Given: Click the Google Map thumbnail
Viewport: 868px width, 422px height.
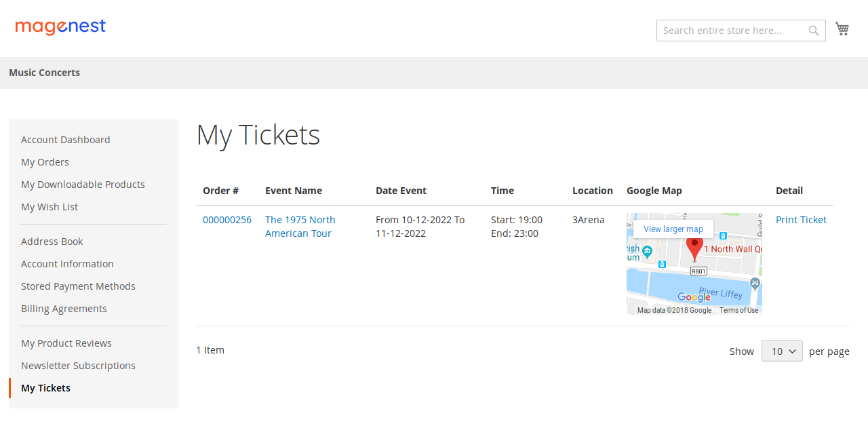Looking at the screenshot, I should click(x=694, y=264).
